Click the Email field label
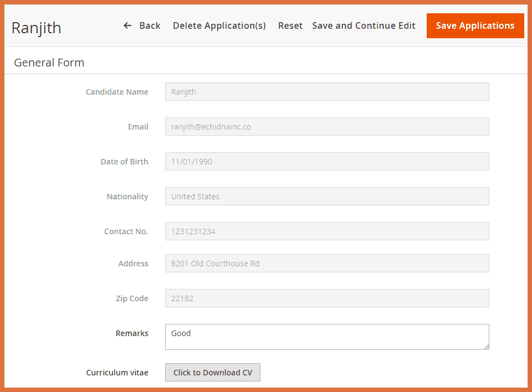 138,127
